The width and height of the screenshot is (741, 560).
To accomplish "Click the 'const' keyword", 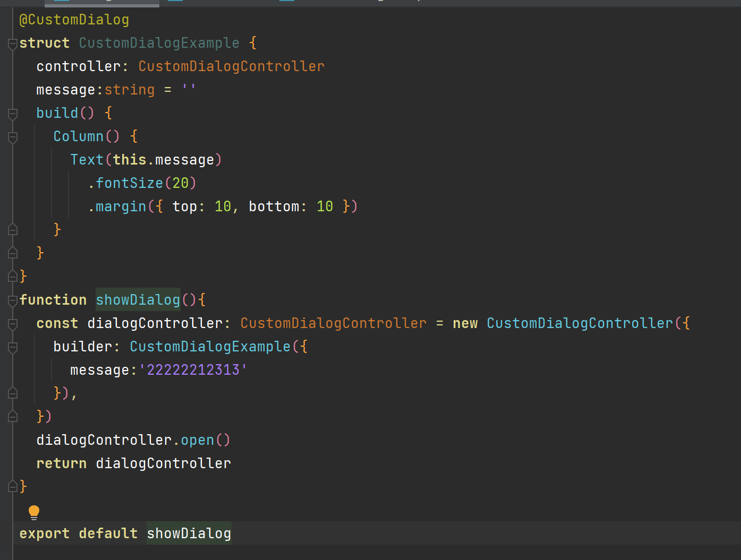I will pos(57,323).
